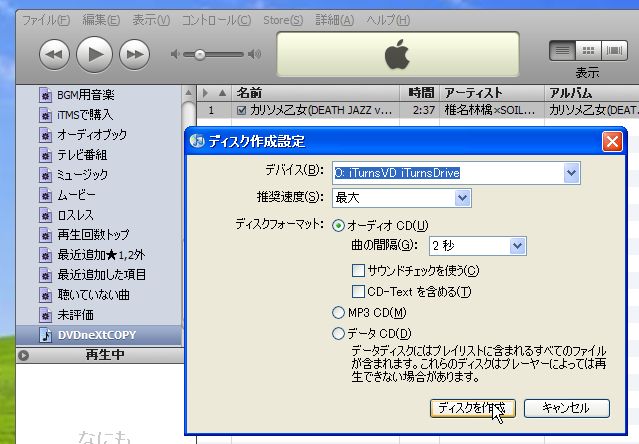Switch to grid album view

tap(588, 51)
